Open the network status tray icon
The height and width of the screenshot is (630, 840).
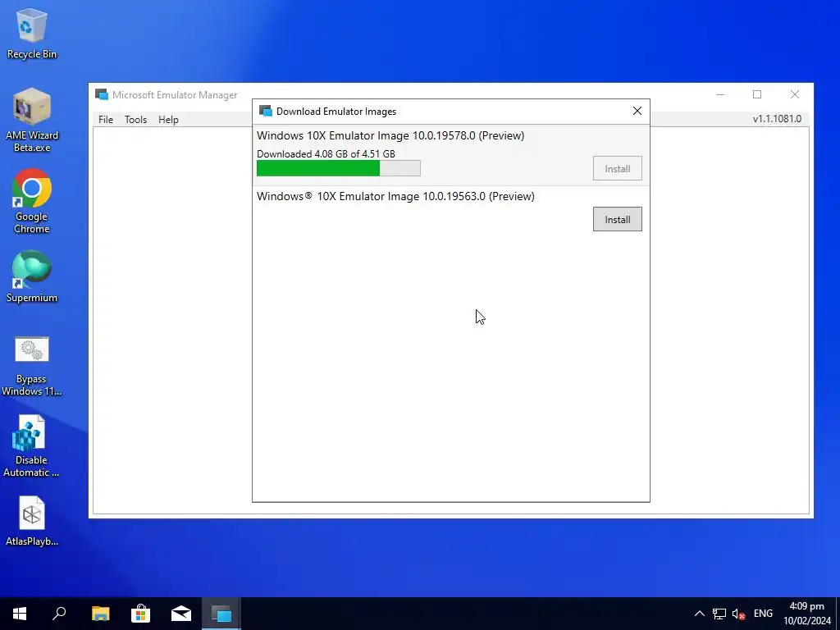(x=719, y=614)
